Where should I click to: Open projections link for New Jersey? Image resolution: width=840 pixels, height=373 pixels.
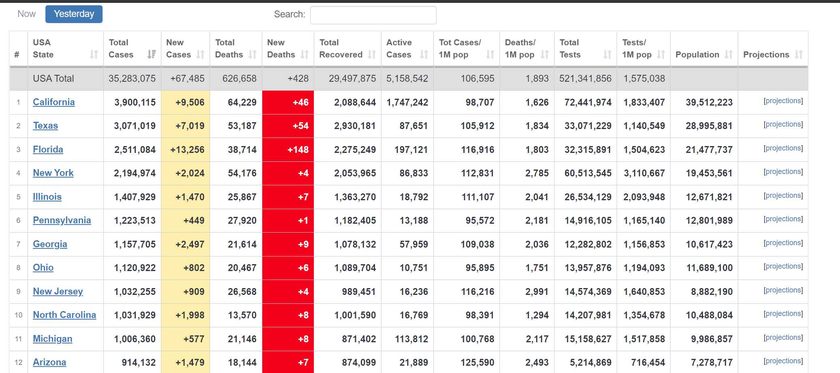coord(783,290)
